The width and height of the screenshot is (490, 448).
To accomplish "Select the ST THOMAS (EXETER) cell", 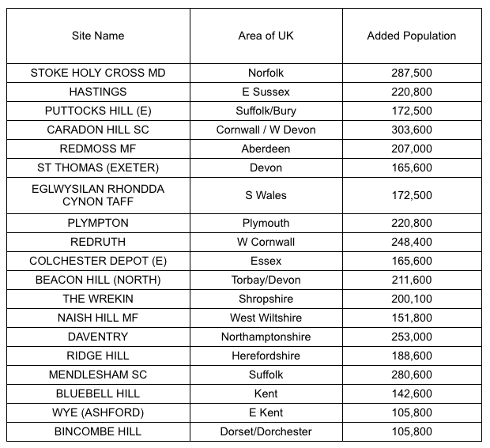I will point(98,168).
